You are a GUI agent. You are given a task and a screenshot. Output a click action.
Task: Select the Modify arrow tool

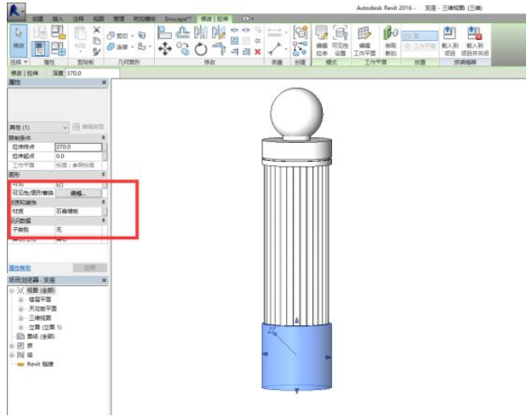(x=19, y=40)
